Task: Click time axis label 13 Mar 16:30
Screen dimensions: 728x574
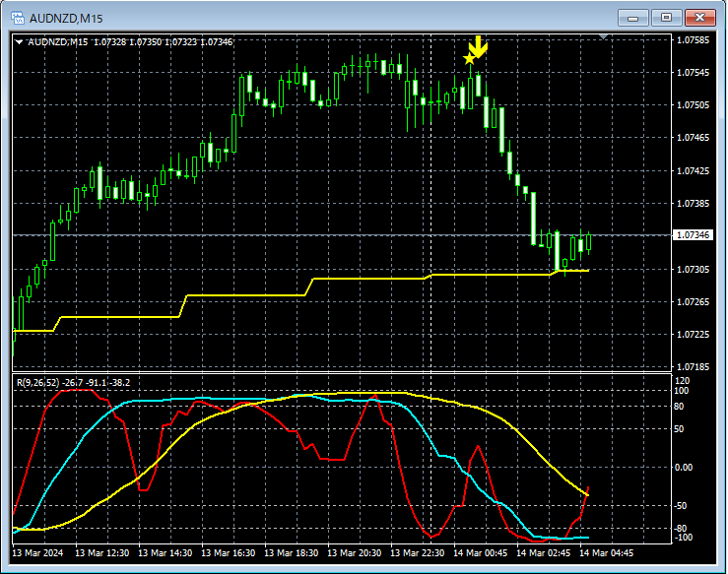Action: [228, 553]
